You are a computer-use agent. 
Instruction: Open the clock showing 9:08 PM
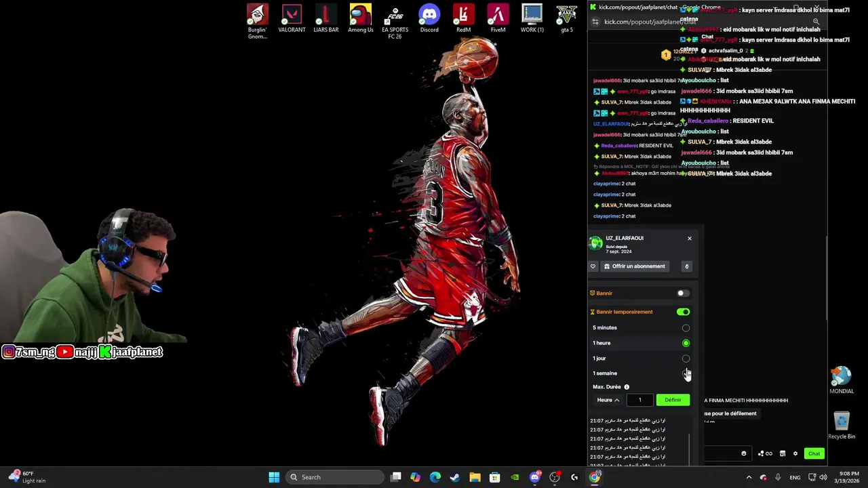[x=849, y=477]
